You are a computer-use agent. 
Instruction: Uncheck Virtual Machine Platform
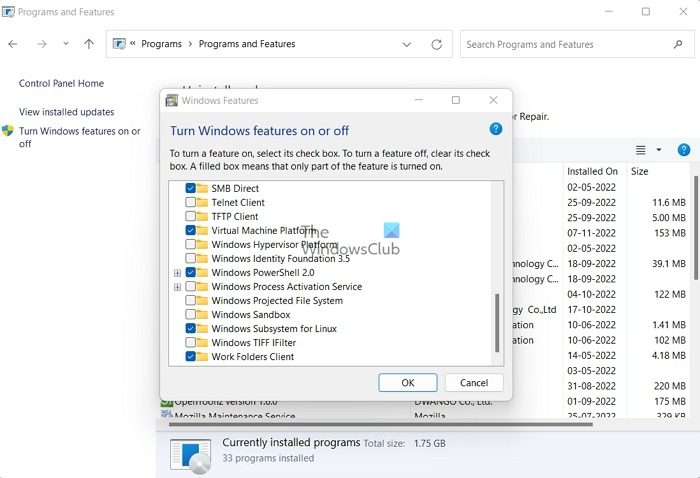[x=191, y=230]
